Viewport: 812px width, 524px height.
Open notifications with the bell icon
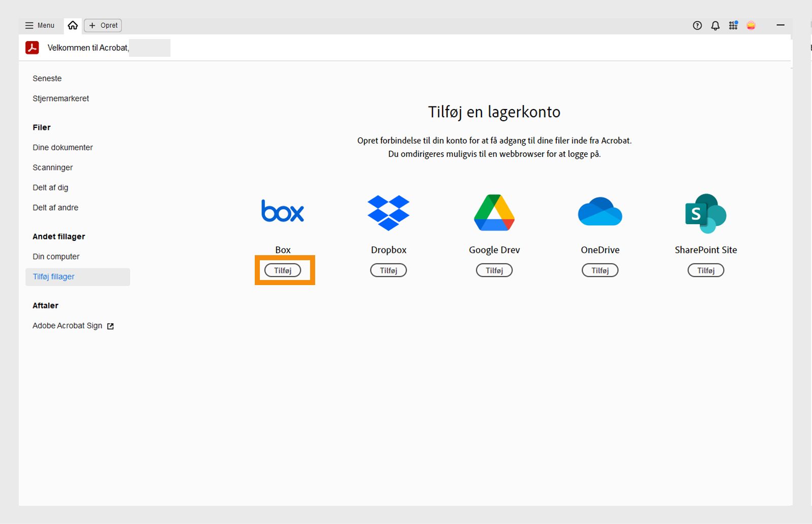[x=715, y=25]
